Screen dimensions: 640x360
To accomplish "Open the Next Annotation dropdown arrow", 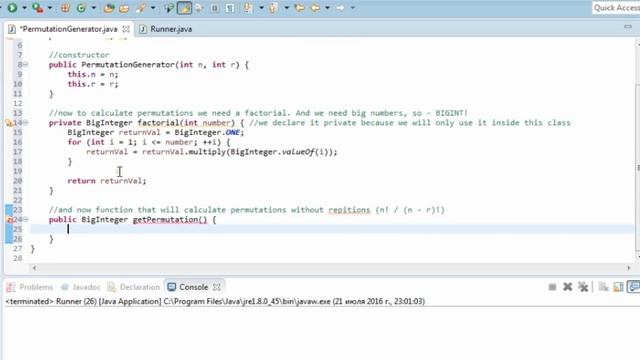I will 261,8.
